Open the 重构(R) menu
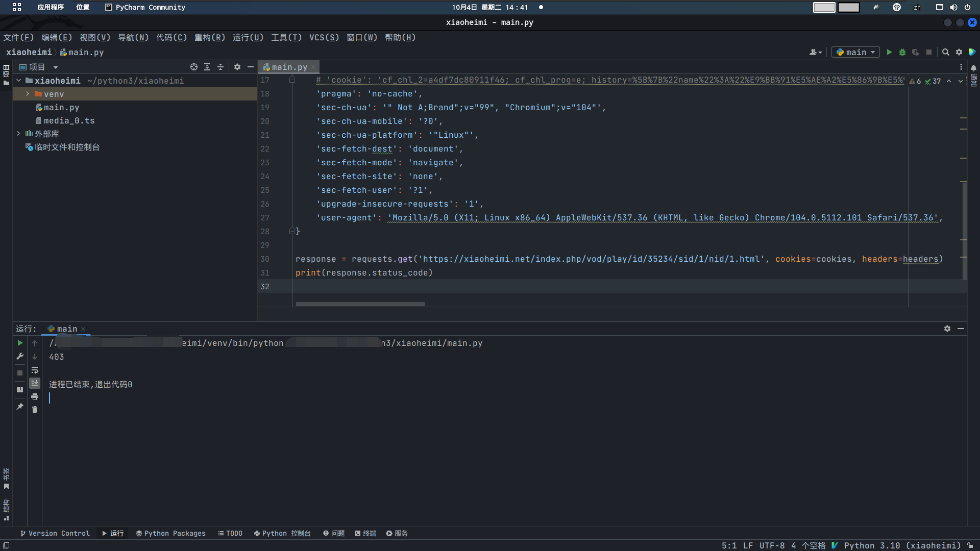Image resolution: width=980 pixels, height=551 pixels. pyautogui.click(x=210, y=37)
